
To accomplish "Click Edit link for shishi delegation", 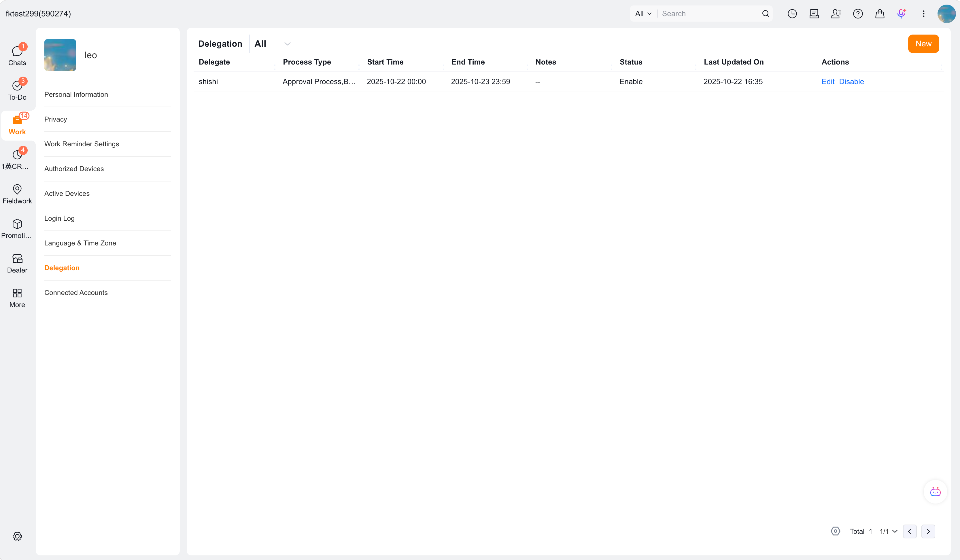I will [x=828, y=82].
